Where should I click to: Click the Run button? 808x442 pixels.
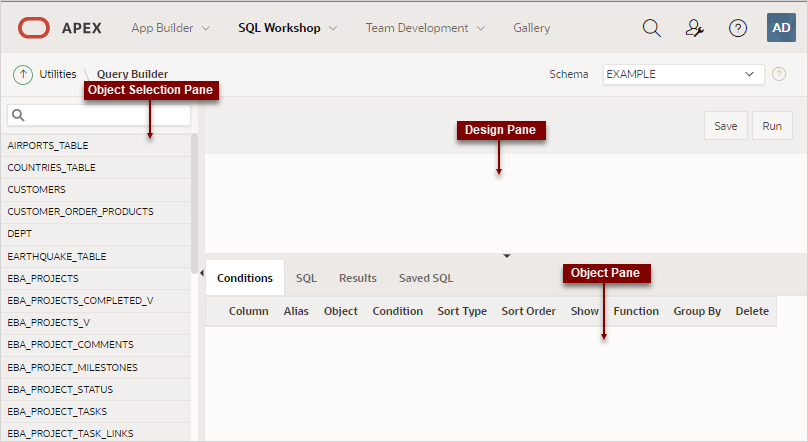(772, 126)
